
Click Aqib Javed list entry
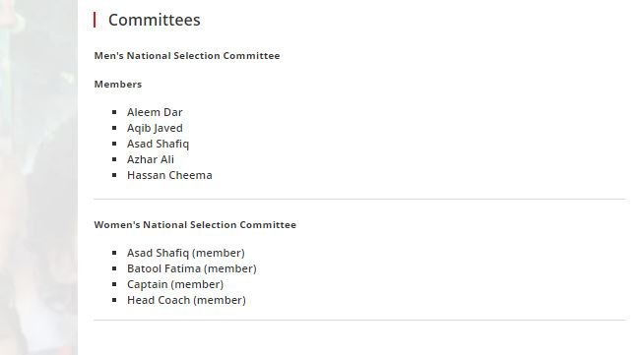pos(155,128)
